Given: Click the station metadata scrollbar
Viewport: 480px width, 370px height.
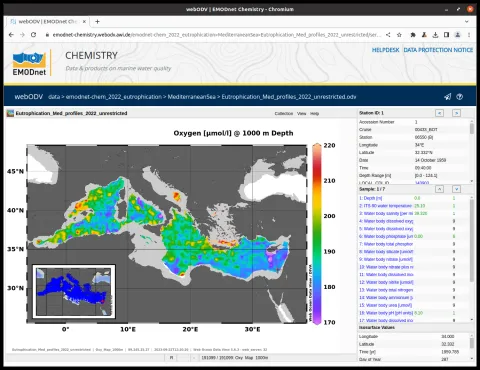Looking at the screenshot, I should pyautogui.click(x=472, y=128).
